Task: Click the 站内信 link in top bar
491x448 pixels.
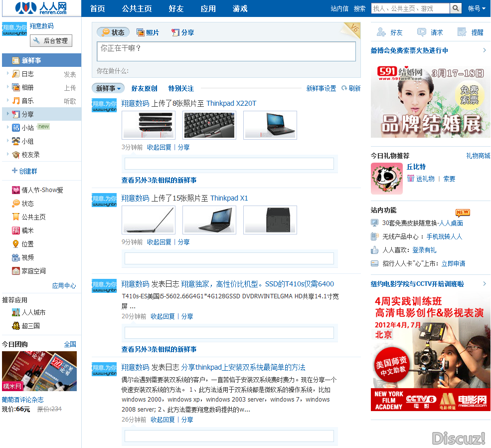Action: click(x=339, y=8)
